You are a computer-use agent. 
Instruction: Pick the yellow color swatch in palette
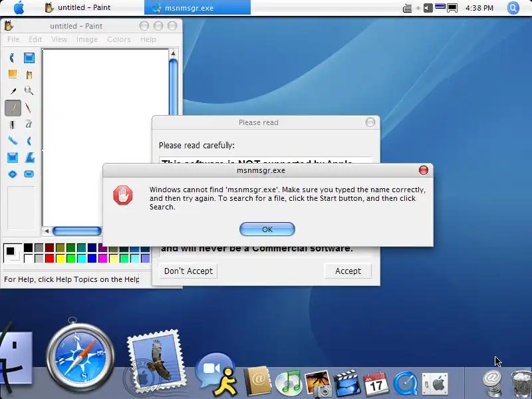pos(61,259)
